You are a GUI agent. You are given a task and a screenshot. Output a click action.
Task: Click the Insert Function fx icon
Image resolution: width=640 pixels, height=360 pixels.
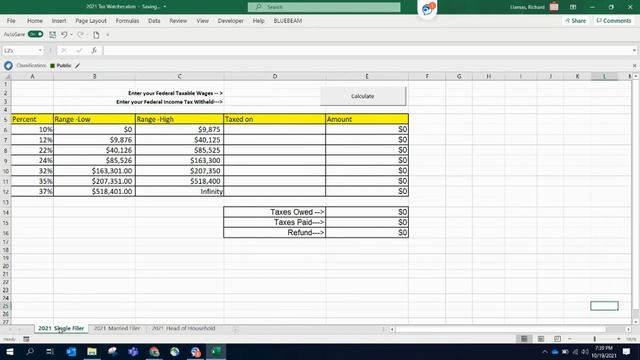point(94,51)
